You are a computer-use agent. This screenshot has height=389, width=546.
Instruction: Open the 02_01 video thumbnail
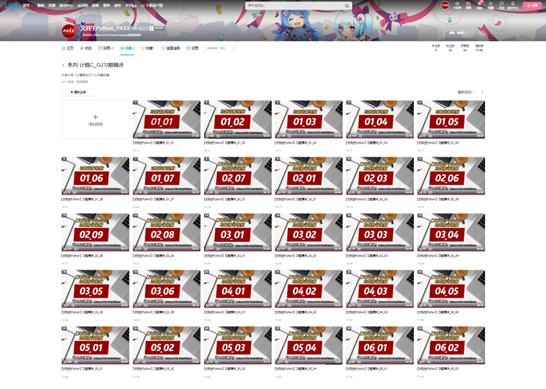(309, 176)
